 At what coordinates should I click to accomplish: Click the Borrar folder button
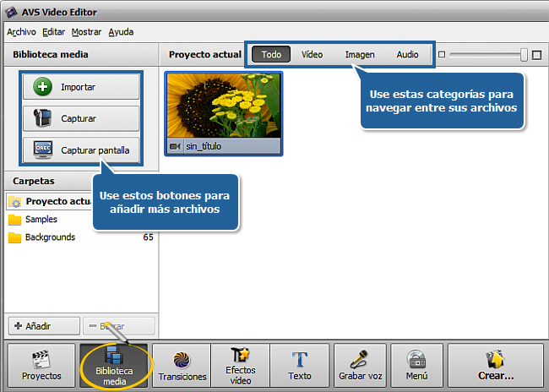[119, 326]
